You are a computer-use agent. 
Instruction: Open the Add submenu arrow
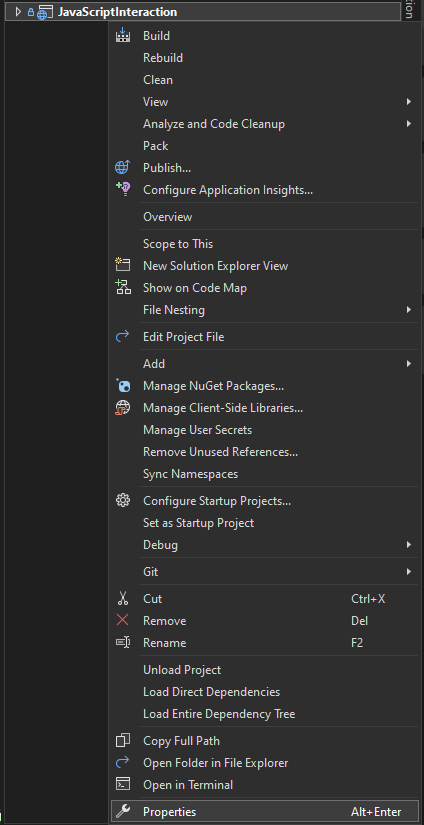click(x=409, y=364)
